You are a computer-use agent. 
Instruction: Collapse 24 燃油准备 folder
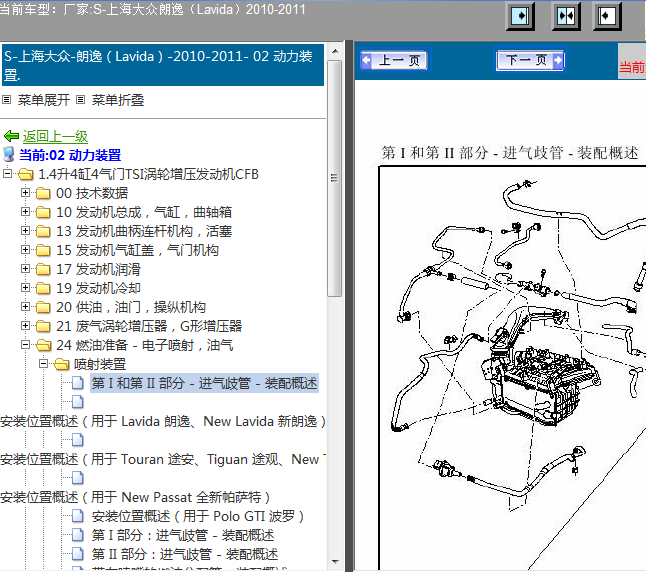[x=26, y=345]
